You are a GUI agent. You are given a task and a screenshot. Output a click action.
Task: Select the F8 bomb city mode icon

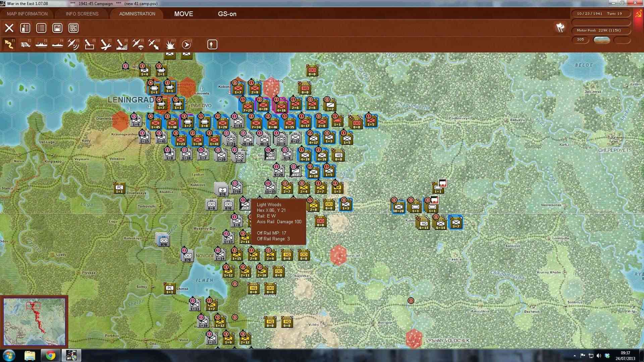click(121, 44)
